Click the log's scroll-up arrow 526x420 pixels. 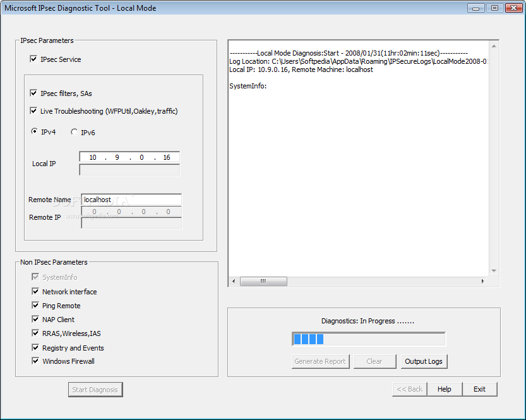point(494,46)
